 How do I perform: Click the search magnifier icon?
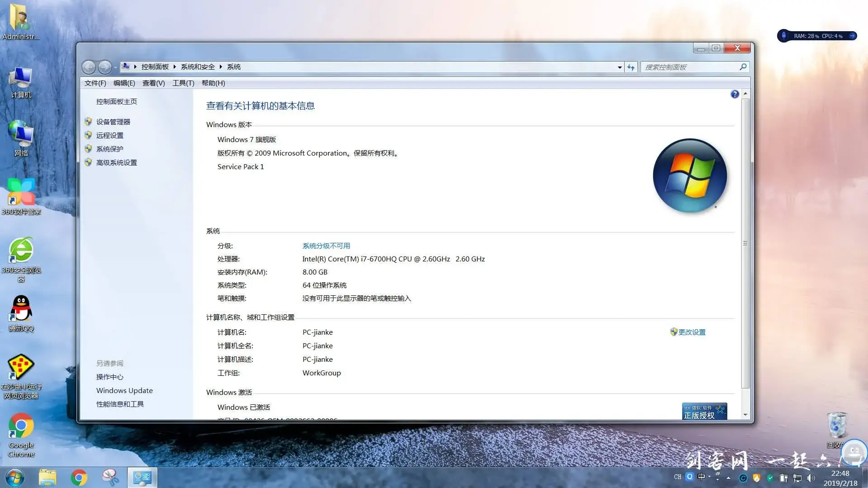click(x=743, y=67)
